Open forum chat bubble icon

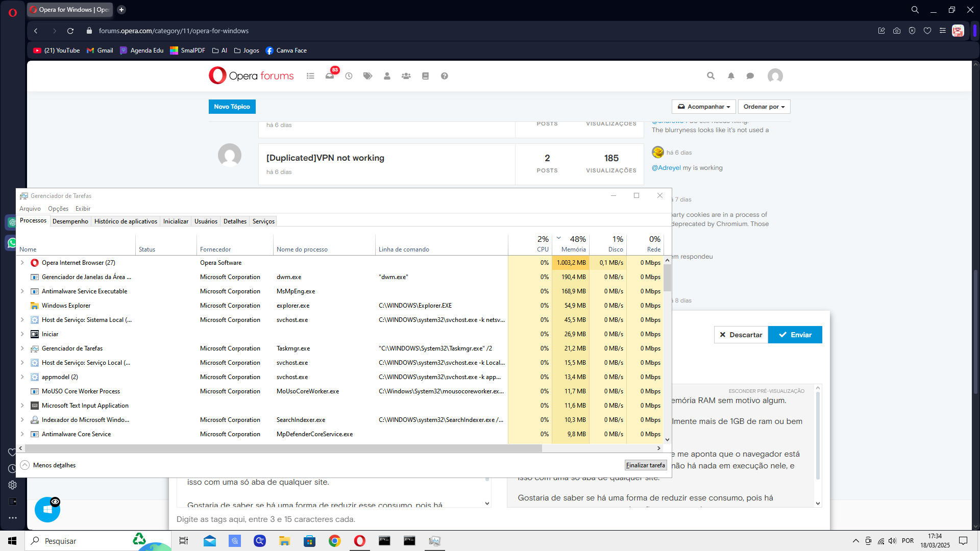point(750,76)
